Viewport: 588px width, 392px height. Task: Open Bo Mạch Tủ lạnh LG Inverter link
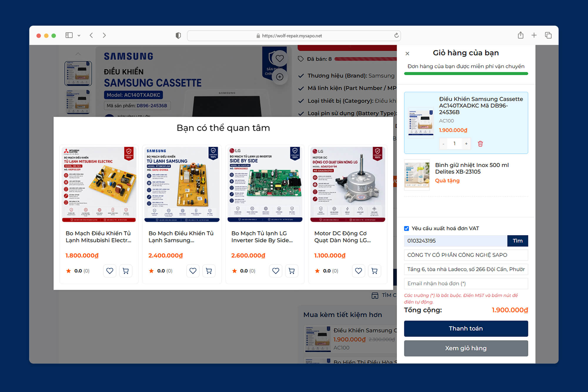tap(262, 237)
